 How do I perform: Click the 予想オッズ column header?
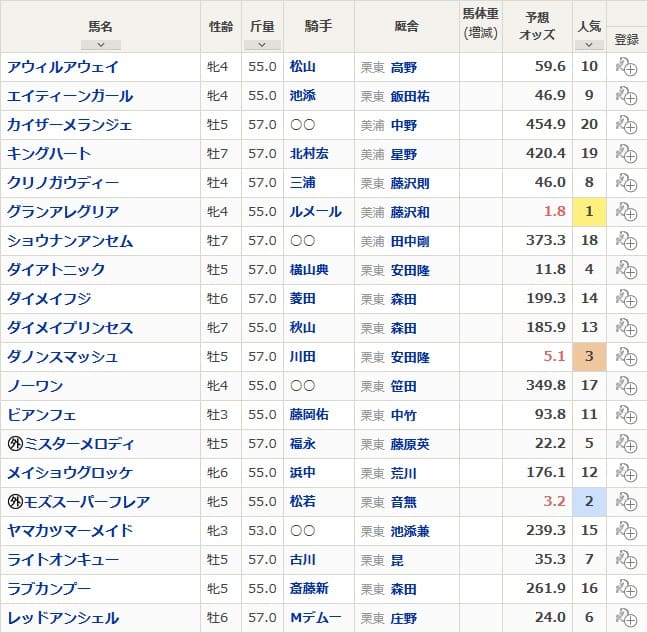click(537, 26)
